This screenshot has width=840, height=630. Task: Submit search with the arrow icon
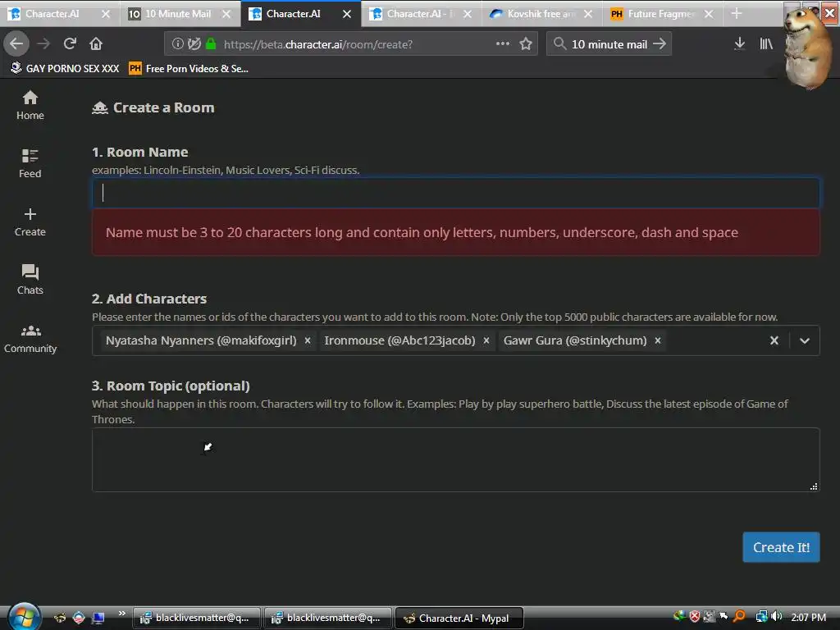click(660, 44)
